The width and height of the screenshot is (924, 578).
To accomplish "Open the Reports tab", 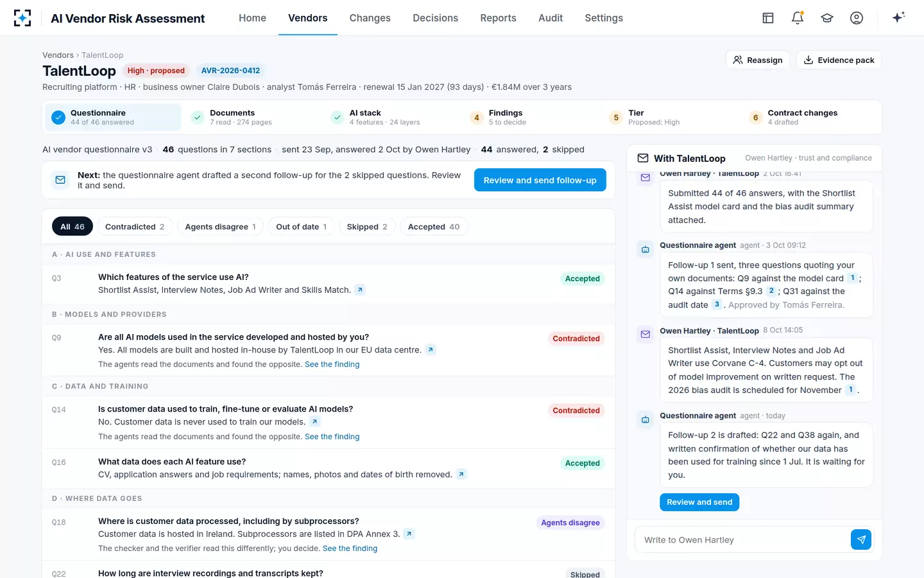I will coord(498,18).
